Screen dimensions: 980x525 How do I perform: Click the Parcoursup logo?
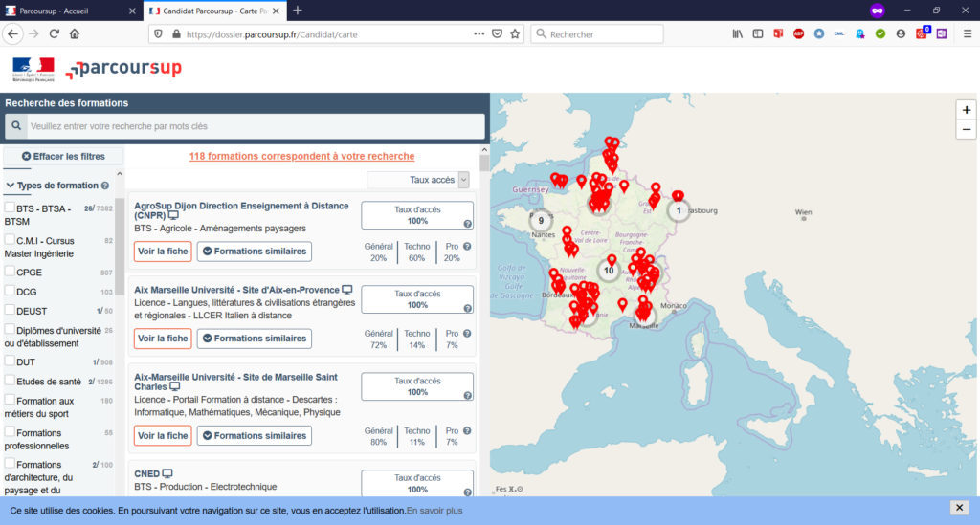pos(123,69)
